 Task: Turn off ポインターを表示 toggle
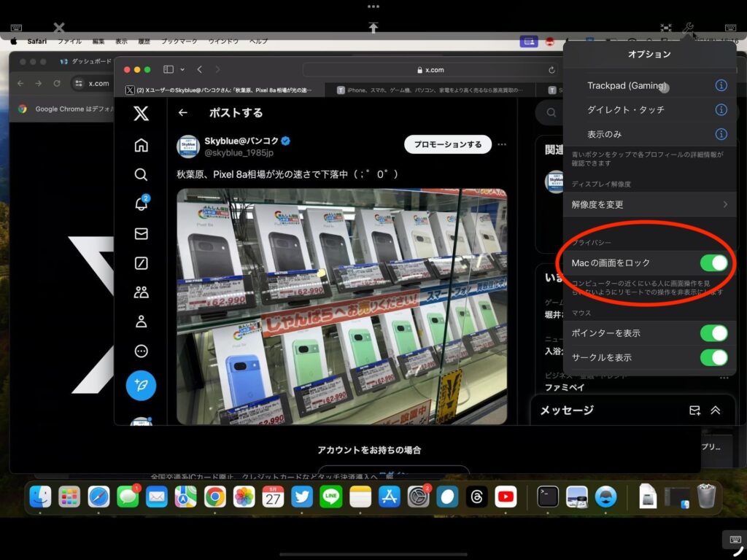click(x=713, y=332)
